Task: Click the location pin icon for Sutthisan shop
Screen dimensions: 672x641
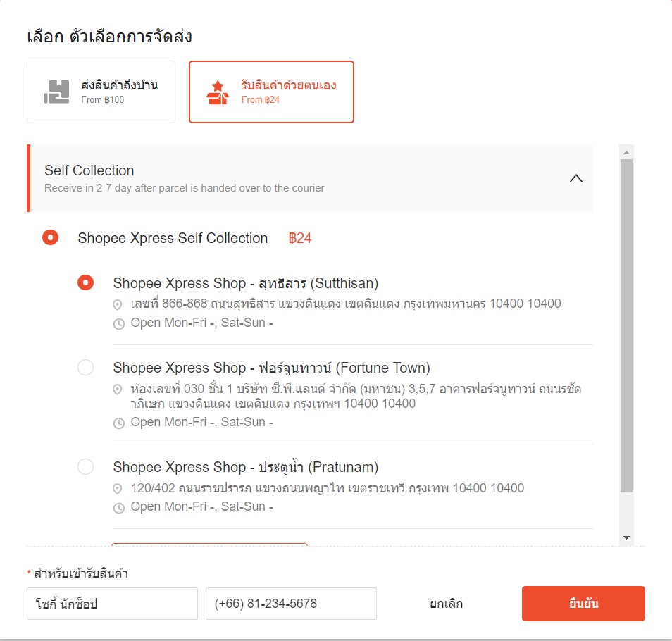Action: click(119, 304)
